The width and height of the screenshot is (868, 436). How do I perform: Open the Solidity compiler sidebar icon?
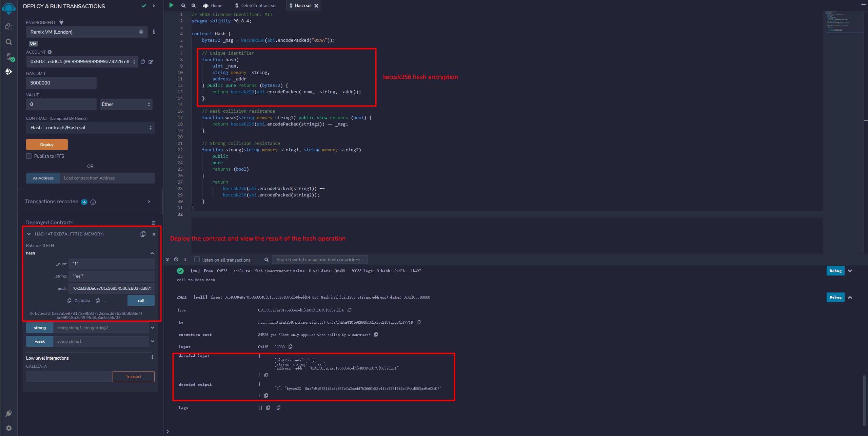click(9, 57)
